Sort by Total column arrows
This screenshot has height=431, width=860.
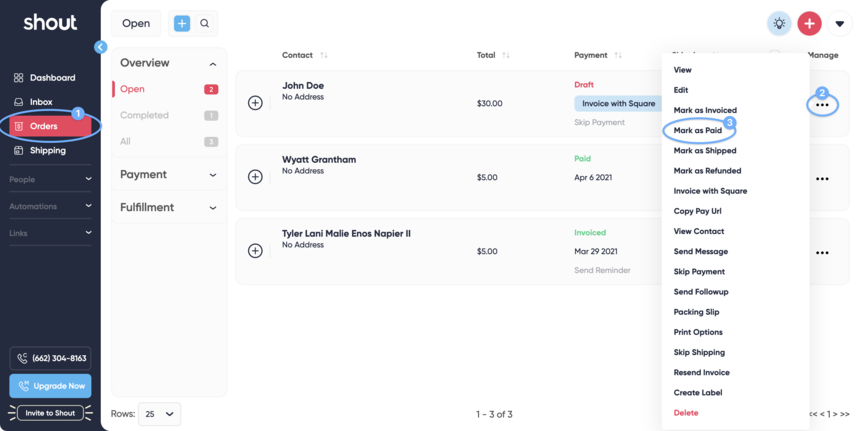[506, 55]
